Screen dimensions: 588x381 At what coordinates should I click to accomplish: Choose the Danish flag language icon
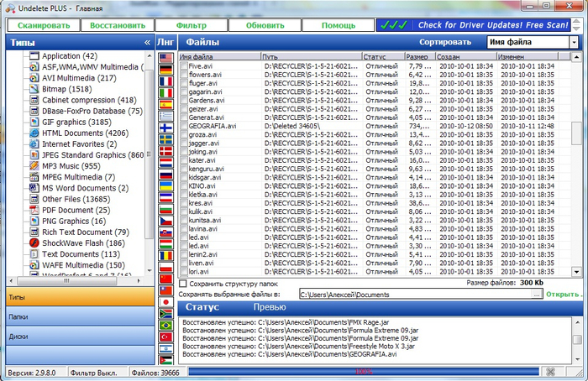(x=165, y=151)
